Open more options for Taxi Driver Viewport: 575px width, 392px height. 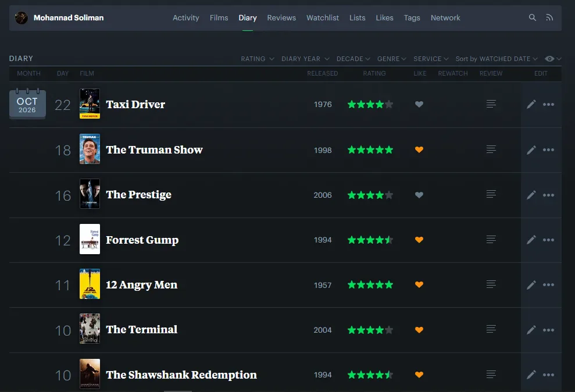pos(549,105)
